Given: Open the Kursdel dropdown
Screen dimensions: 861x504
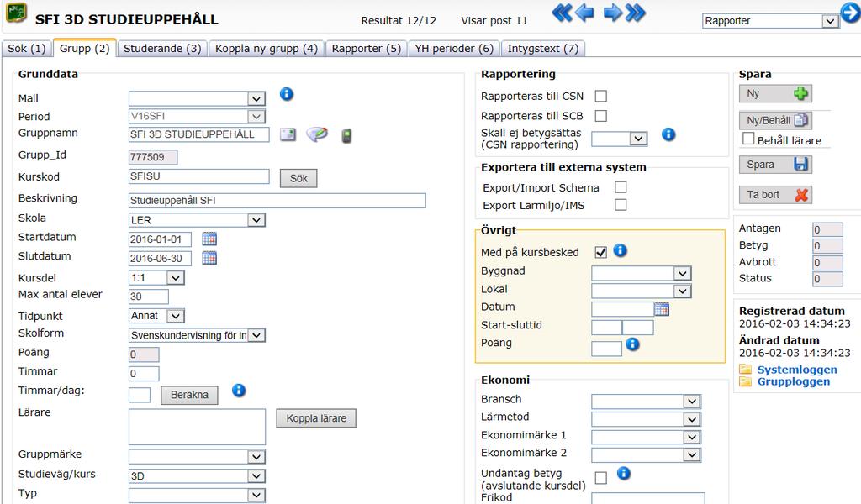Looking at the screenshot, I should [156, 277].
